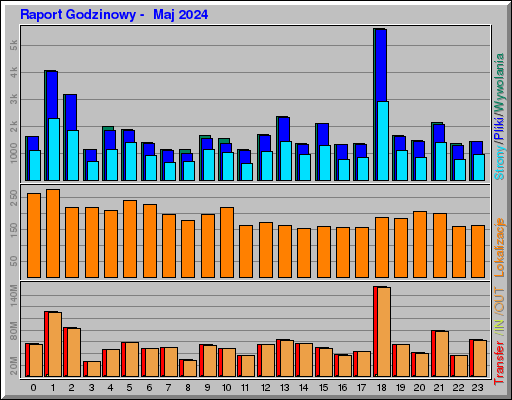Click the hour 20 label on x-axis
Image resolution: width=512 pixels, height=400 pixels.
[419, 388]
